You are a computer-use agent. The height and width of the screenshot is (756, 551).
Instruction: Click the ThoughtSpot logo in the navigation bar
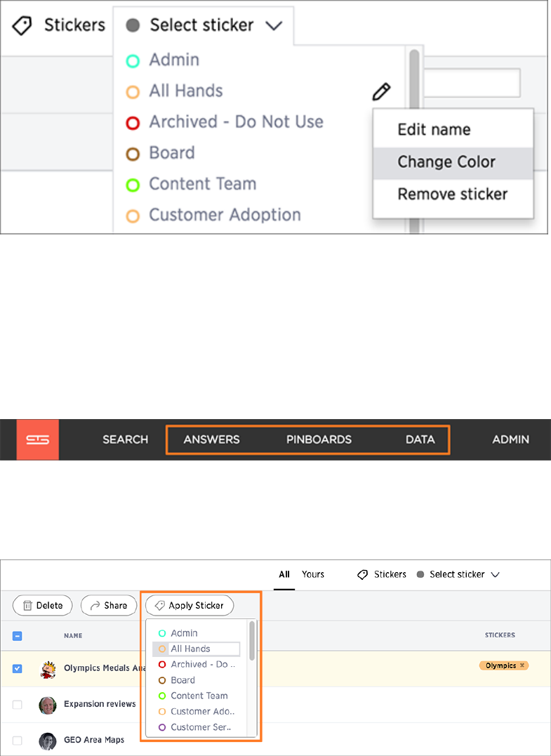[x=38, y=440]
